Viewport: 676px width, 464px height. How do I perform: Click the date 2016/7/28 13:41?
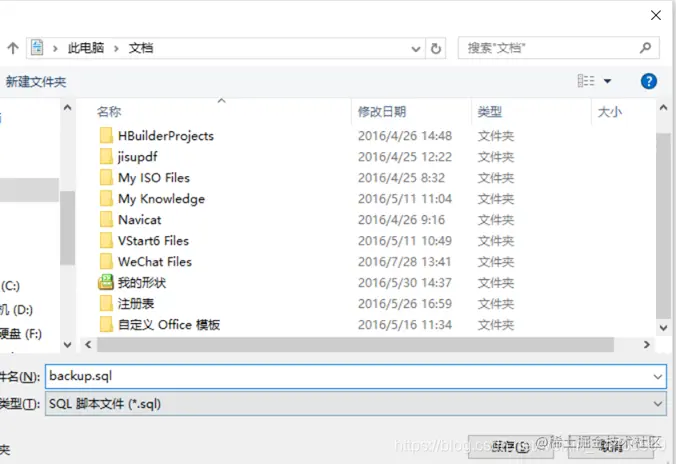404,262
